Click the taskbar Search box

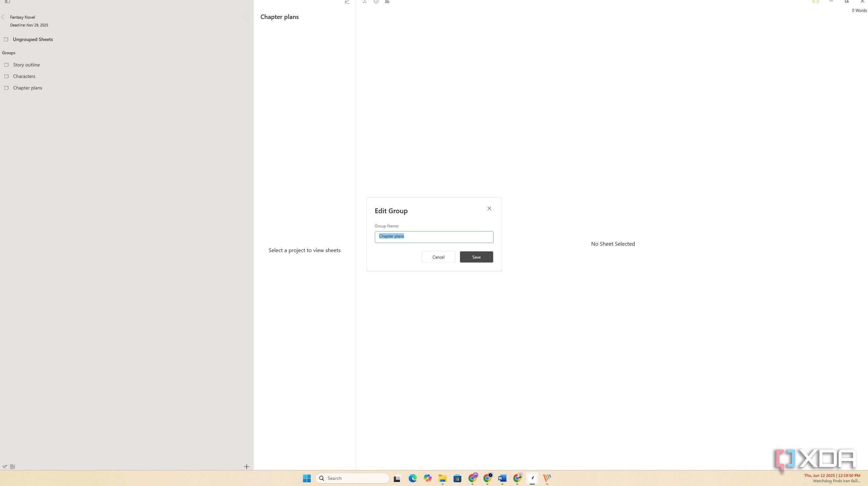(352, 478)
